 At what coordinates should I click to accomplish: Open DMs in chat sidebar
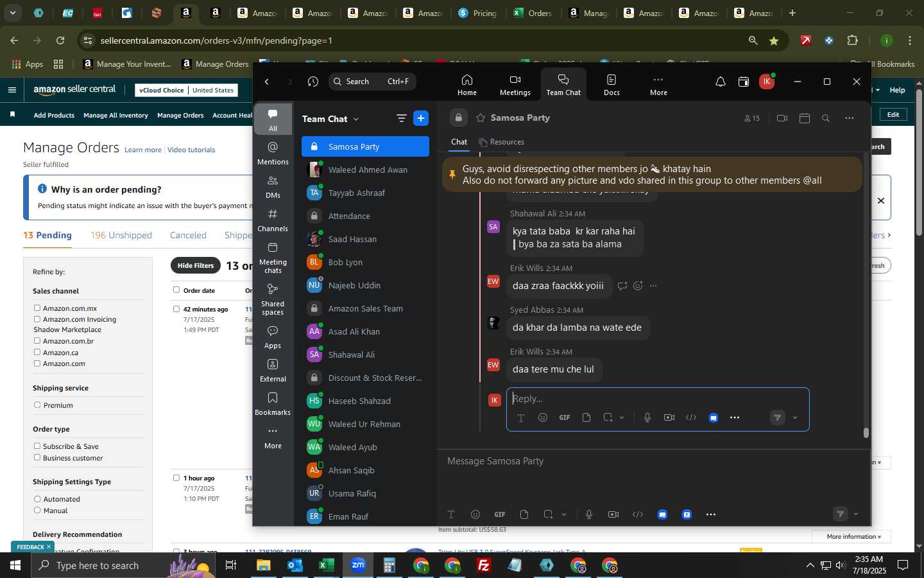[273, 187]
